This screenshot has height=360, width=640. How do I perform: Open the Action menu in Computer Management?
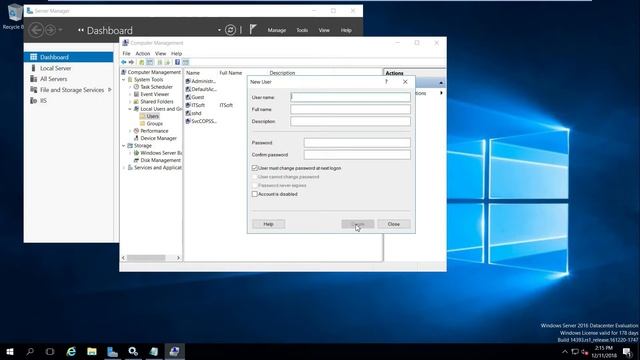[x=142, y=53]
